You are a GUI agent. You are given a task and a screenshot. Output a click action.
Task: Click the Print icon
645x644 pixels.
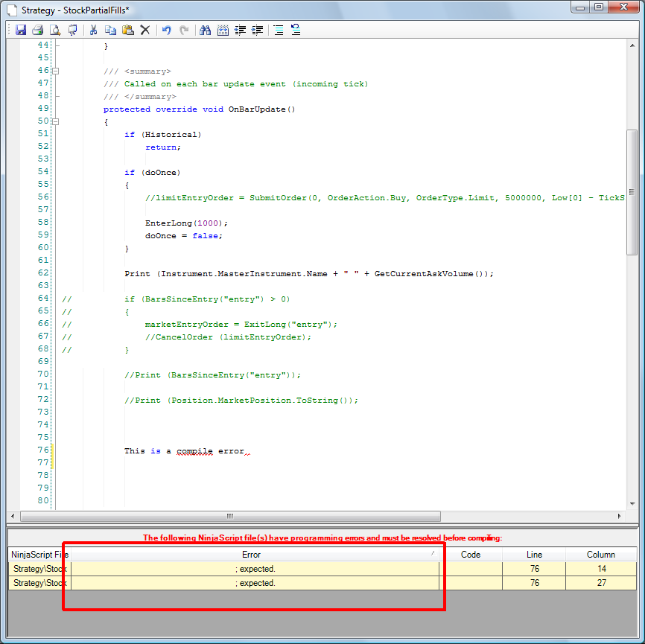(37, 30)
